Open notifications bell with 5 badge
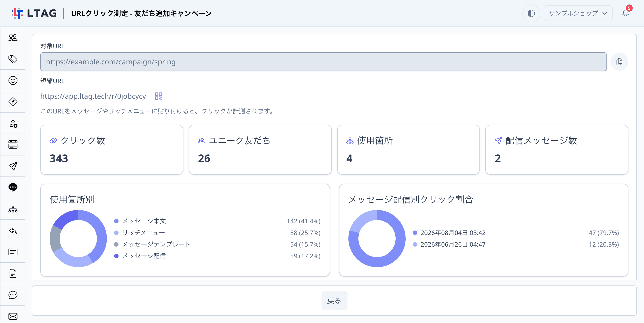The image size is (644, 323). [x=626, y=13]
